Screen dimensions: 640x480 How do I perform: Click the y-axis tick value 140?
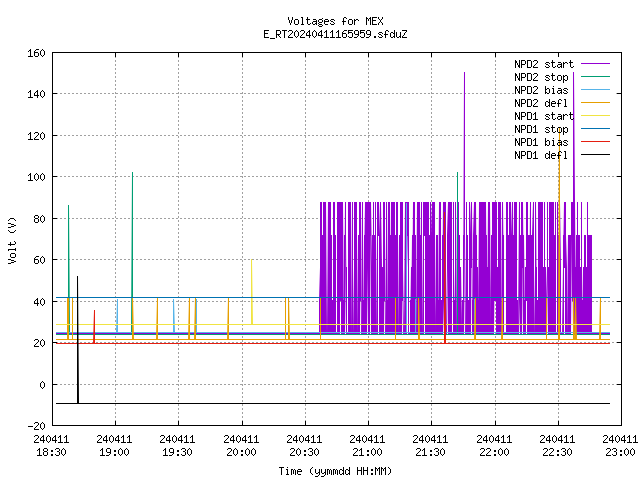click(x=36, y=94)
